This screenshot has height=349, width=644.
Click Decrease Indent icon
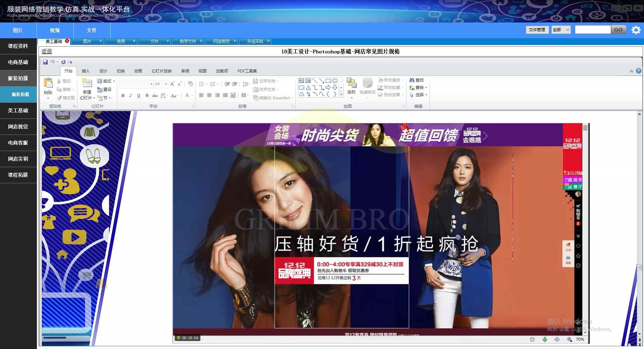227,84
